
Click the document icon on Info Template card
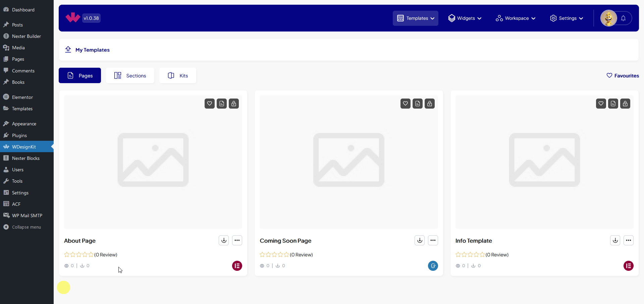coord(613,104)
